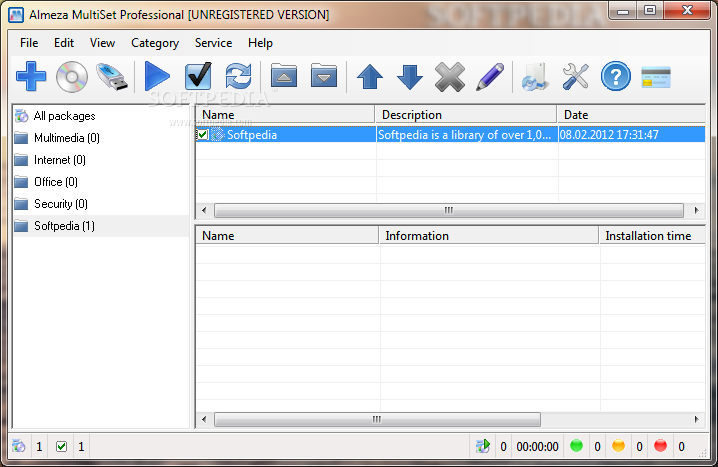Click the blue plus add package icon
718x467 pixels.
tap(31, 76)
